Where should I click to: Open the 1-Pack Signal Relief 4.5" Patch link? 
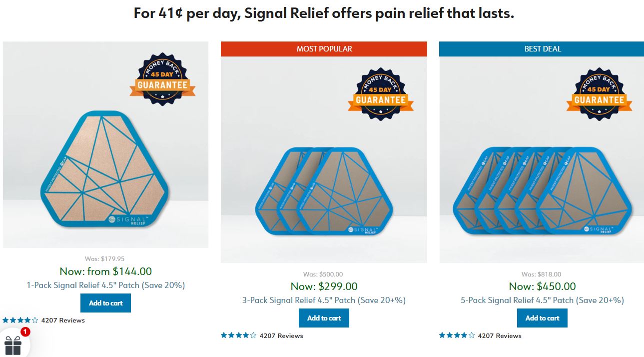pyautogui.click(x=105, y=285)
